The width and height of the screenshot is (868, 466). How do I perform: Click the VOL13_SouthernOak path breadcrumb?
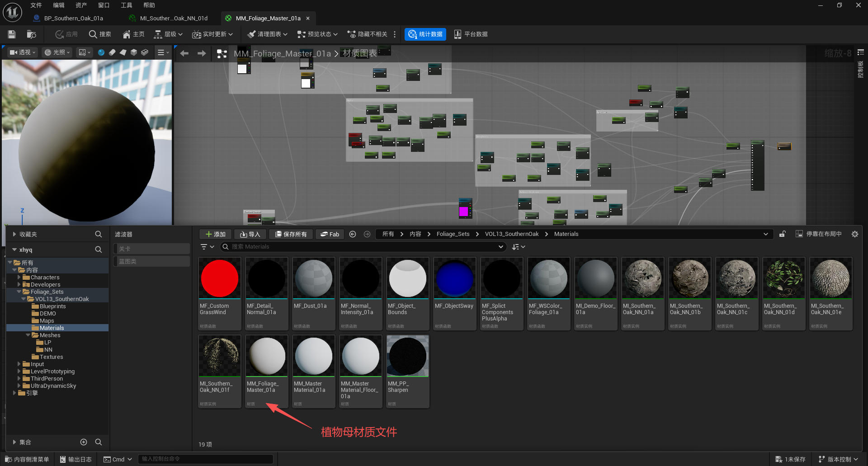point(512,234)
